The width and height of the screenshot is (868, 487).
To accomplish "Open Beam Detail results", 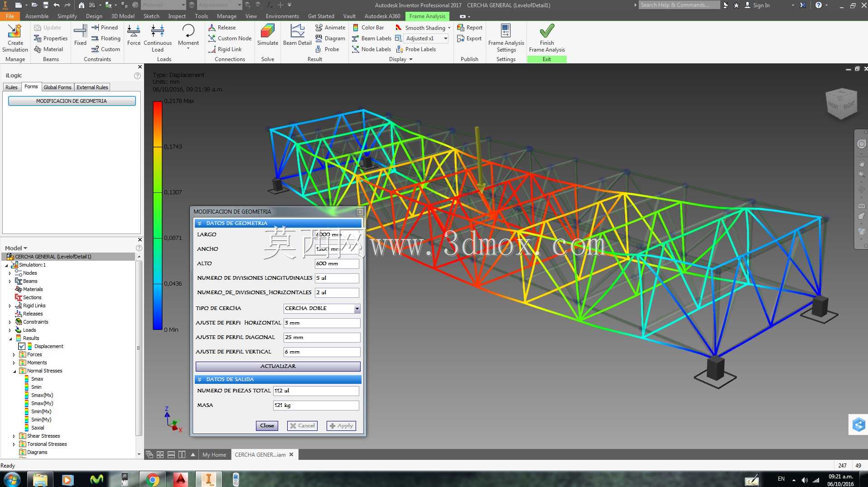I will 297,35.
